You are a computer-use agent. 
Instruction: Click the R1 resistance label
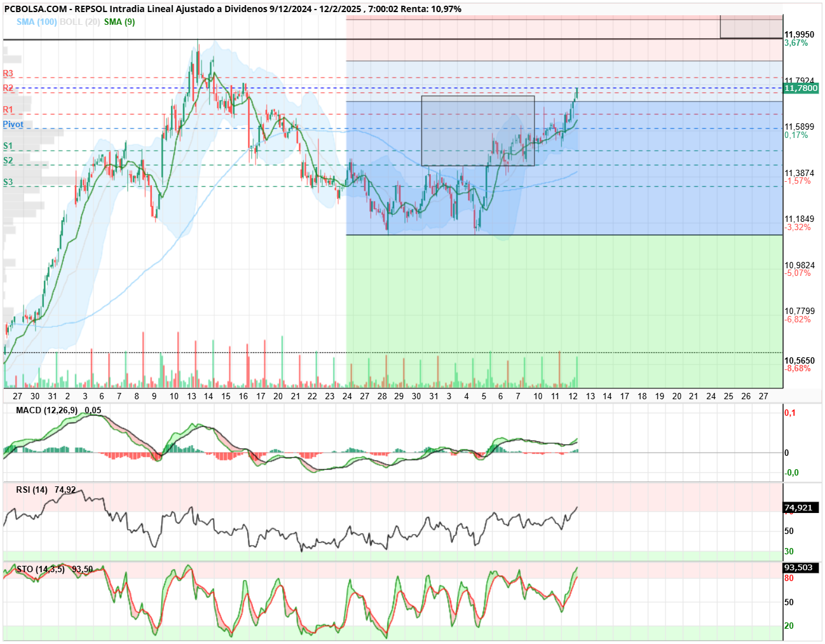(8, 110)
